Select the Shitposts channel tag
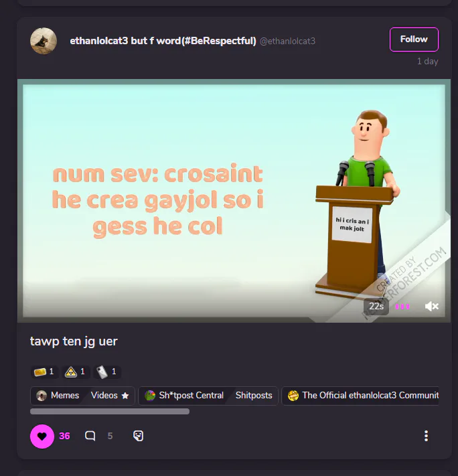This screenshot has height=476, width=458. click(254, 396)
